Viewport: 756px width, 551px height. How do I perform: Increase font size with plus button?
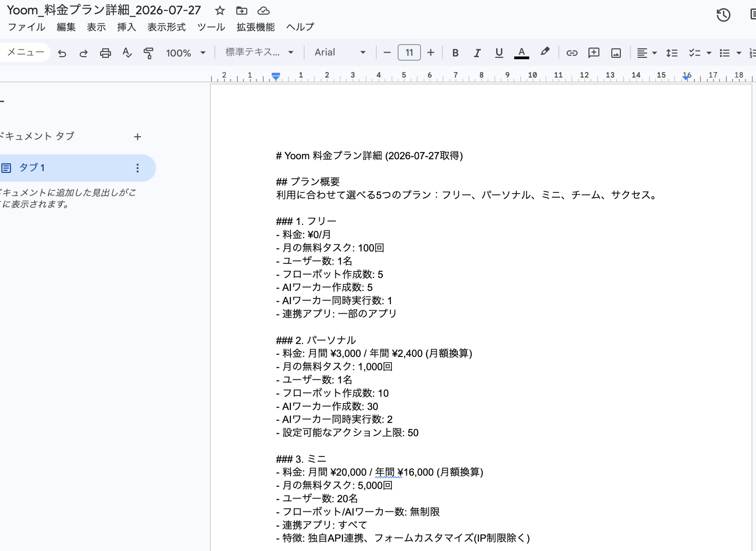[x=430, y=53]
